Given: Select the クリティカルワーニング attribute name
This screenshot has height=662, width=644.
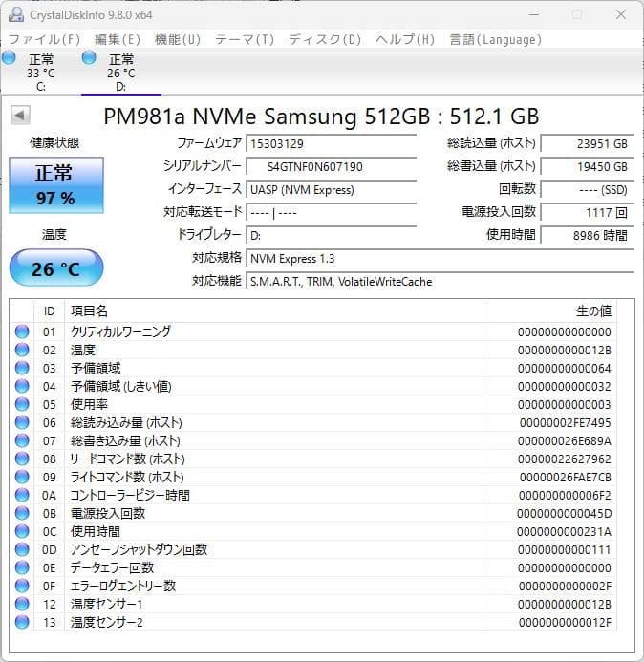Looking at the screenshot, I should [120, 331].
